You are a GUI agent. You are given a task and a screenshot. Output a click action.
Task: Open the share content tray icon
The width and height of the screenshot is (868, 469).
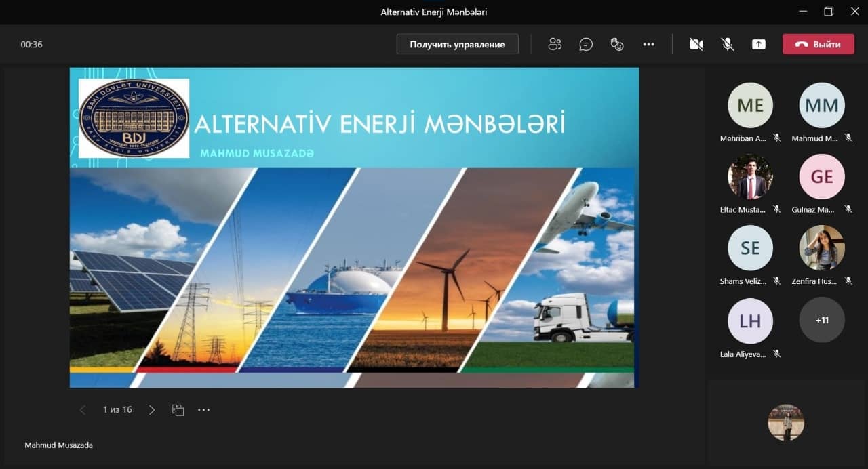point(758,44)
